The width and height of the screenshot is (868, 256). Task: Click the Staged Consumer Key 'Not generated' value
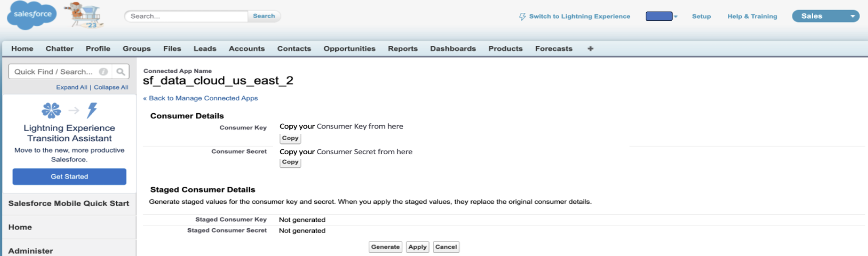[x=302, y=220]
